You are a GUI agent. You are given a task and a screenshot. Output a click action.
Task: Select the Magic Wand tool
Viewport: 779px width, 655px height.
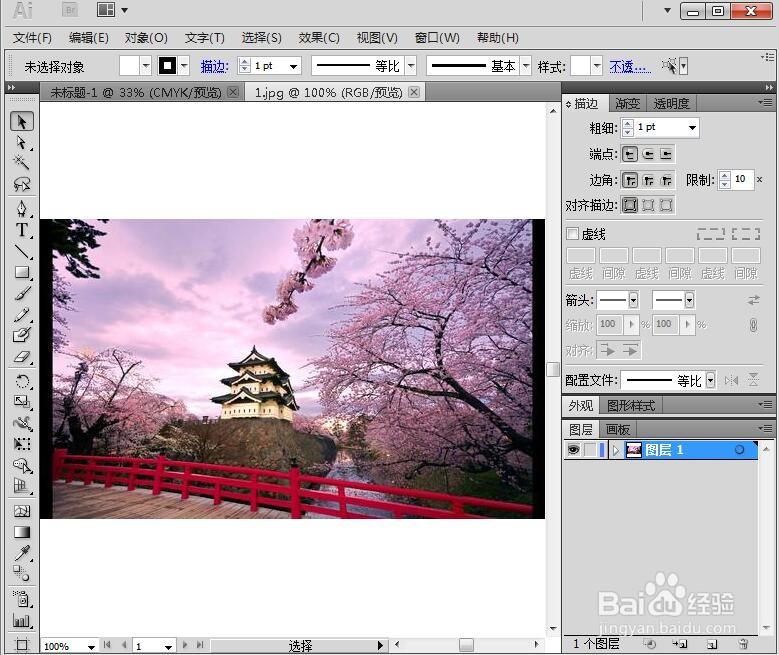(22, 163)
